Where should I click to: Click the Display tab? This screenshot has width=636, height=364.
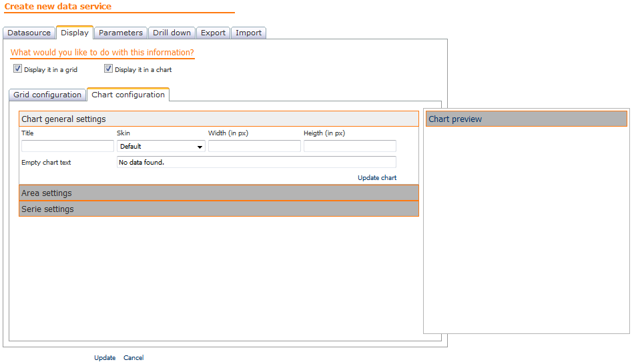point(75,33)
